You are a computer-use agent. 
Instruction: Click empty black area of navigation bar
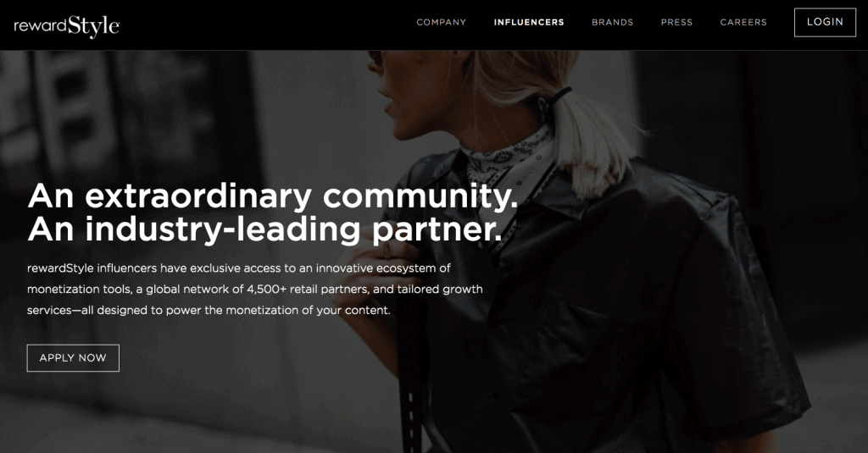tap(265, 25)
